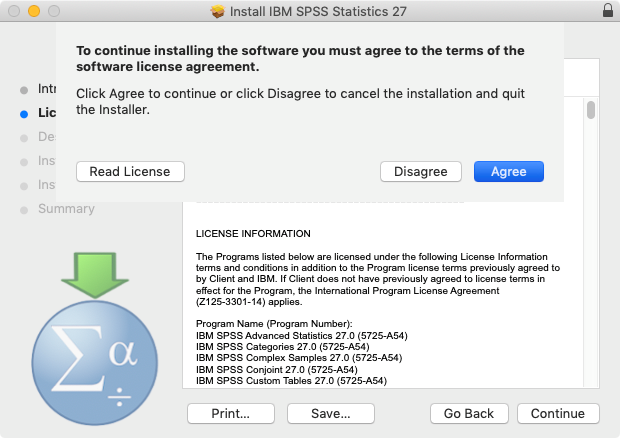This screenshot has height=438, width=620.
Task: Click the IBM SPSS Advanced Statistics 27.0 line
Action: click(302, 336)
